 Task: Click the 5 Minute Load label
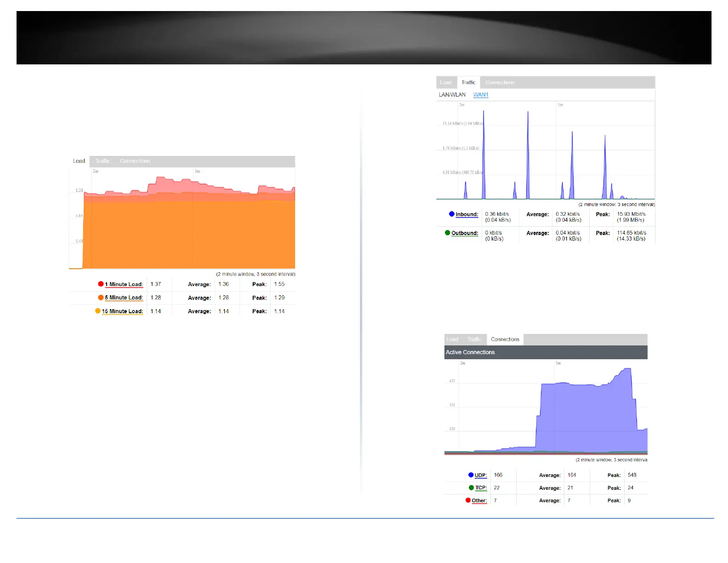[124, 298]
